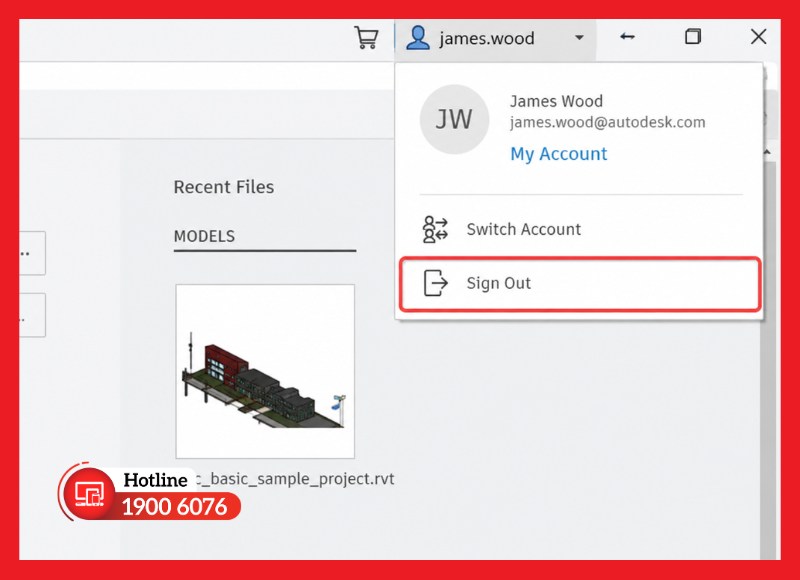Click the scroll up arrow at right edge
800x580 pixels.
[767, 152]
